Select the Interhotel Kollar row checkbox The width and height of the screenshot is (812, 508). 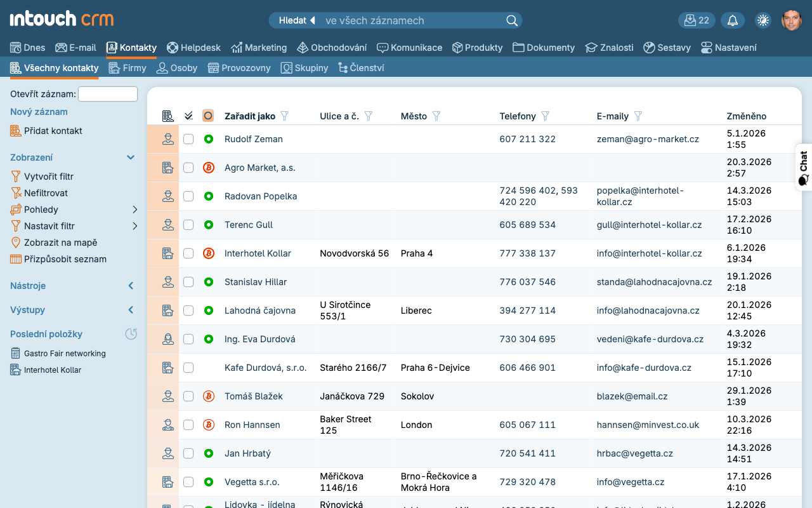coord(188,253)
